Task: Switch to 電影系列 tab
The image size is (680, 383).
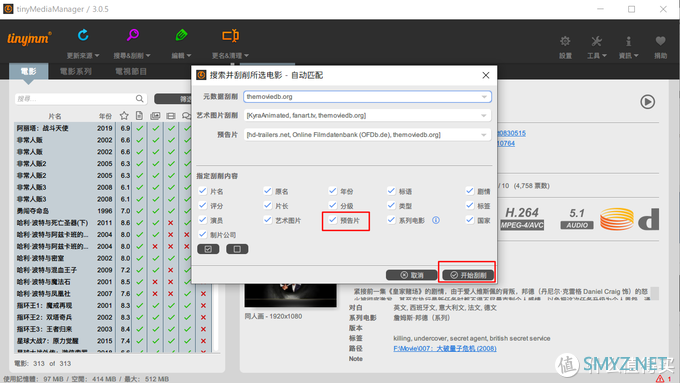Action: tap(75, 72)
